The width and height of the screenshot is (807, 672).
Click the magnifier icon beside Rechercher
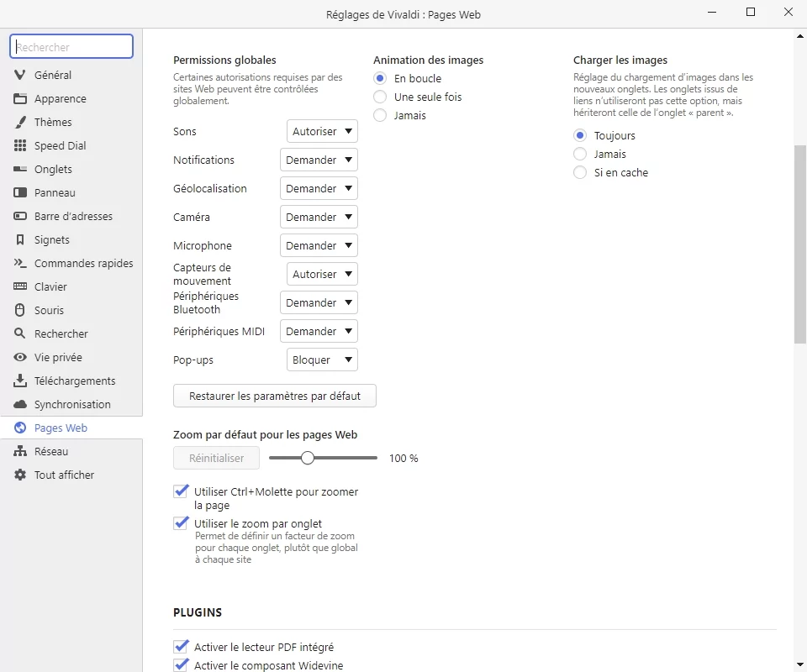pos(20,333)
